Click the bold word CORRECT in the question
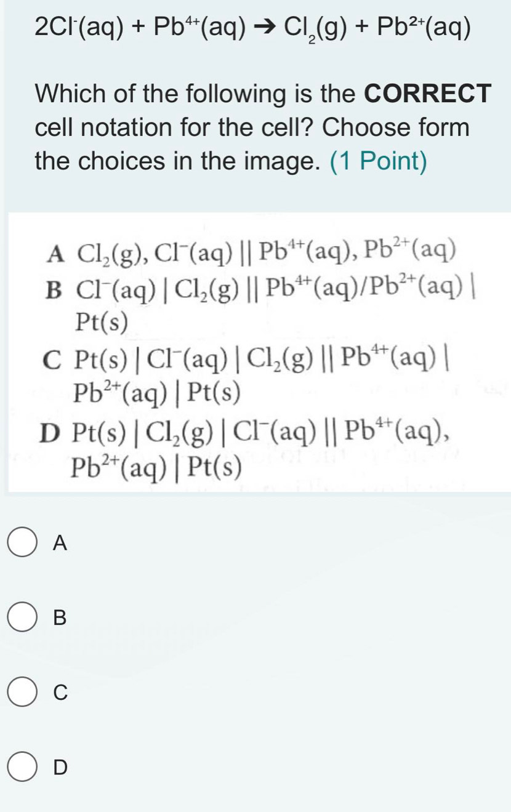The height and width of the screenshot is (812, 511). [x=429, y=94]
